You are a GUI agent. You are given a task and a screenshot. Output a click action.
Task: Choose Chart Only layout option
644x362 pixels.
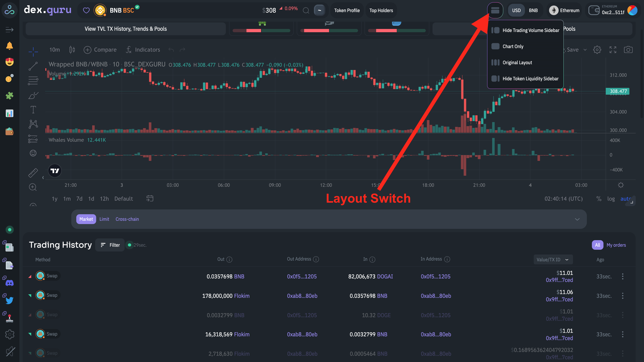(x=513, y=46)
